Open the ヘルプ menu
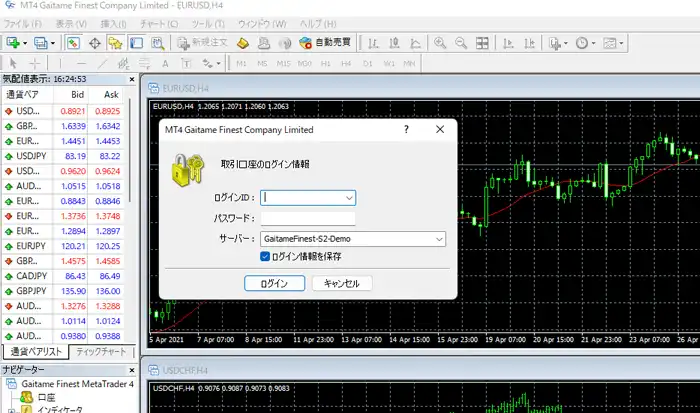Screen dimensions: 700x413 tap(318, 24)
